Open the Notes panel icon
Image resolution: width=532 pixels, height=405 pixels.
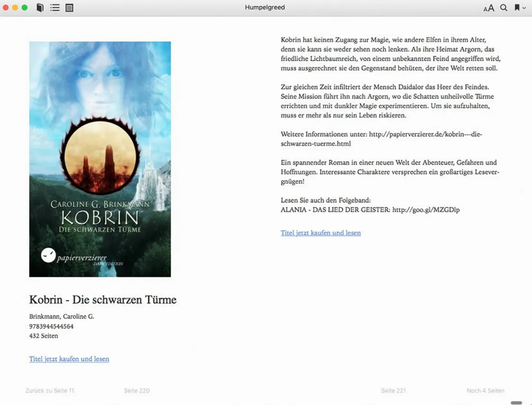[69, 7]
